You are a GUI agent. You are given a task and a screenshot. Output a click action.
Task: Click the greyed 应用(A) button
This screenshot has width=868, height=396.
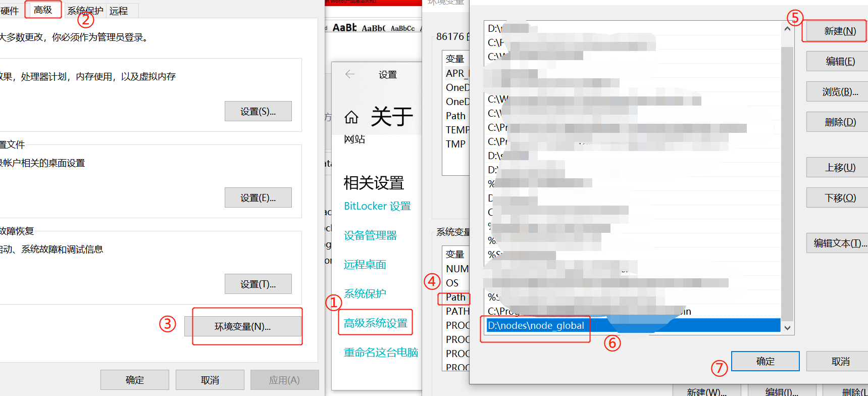pyautogui.click(x=284, y=380)
